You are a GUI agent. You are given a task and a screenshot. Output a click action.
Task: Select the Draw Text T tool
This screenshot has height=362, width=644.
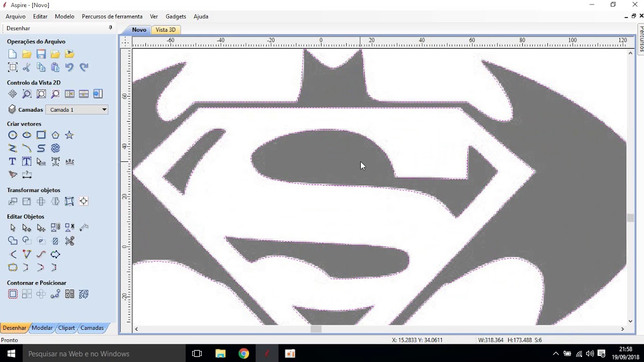click(x=13, y=161)
